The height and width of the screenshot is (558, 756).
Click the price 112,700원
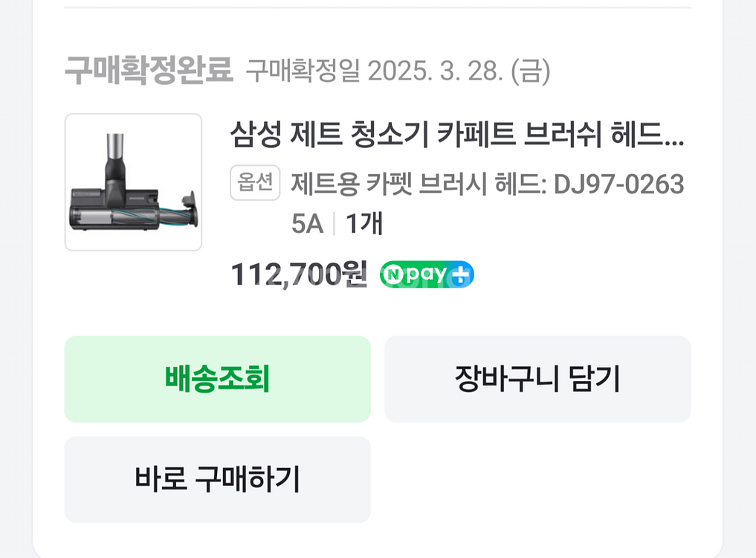296,274
